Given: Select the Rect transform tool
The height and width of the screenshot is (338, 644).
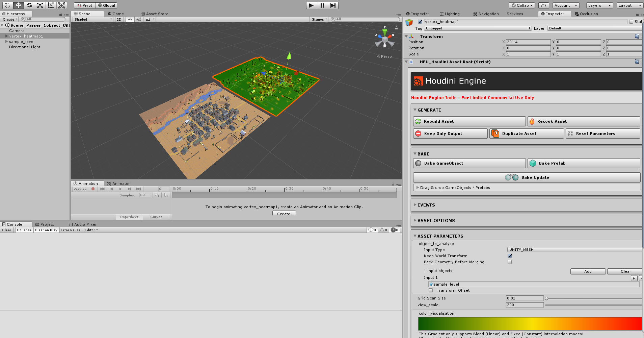Looking at the screenshot, I should click(51, 5).
